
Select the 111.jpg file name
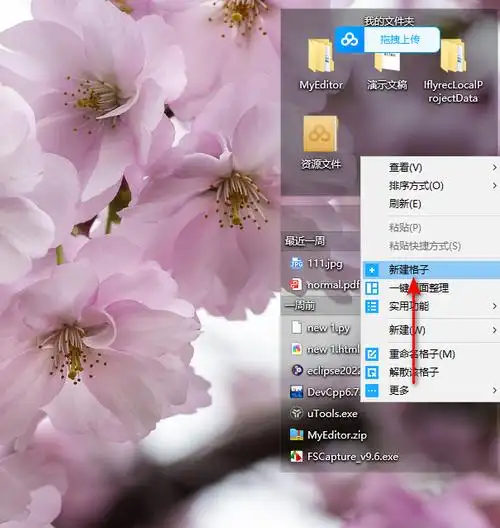(325, 264)
